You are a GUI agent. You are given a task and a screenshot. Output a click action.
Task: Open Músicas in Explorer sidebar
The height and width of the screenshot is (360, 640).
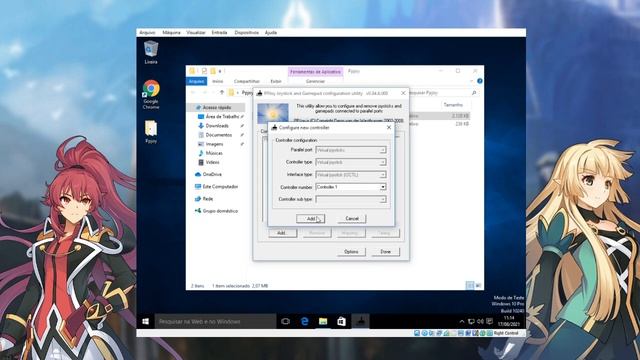click(x=214, y=153)
